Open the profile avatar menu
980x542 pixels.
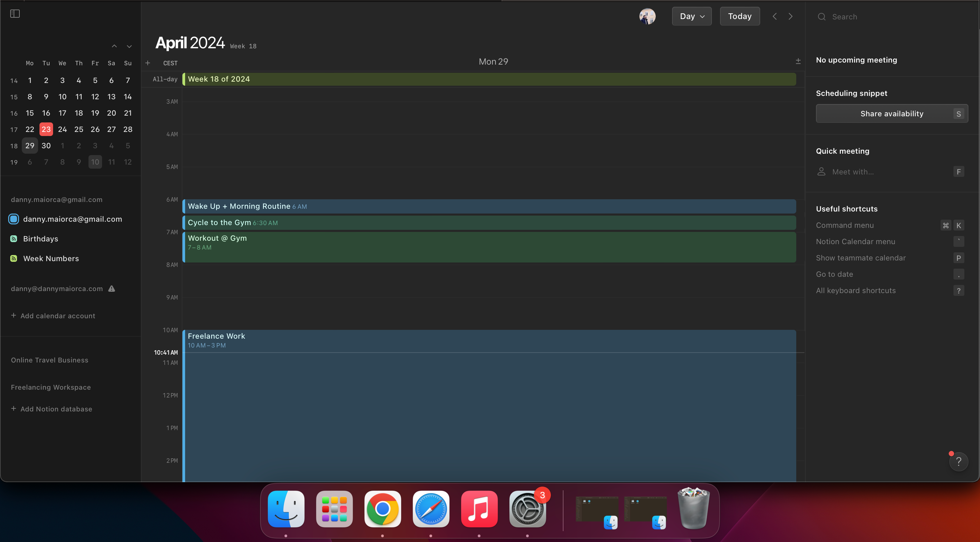648,16
